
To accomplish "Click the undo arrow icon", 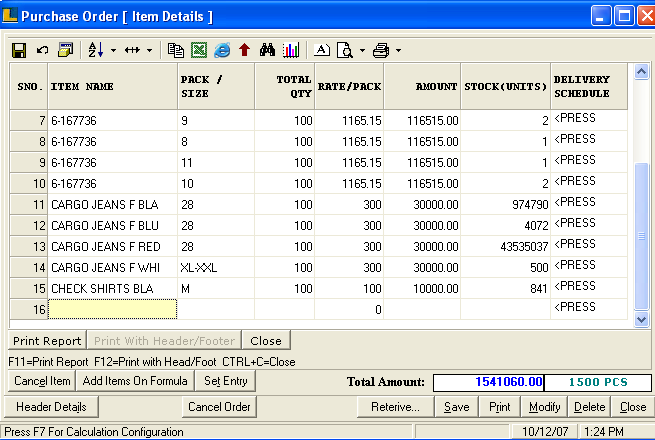I will 42,50.
